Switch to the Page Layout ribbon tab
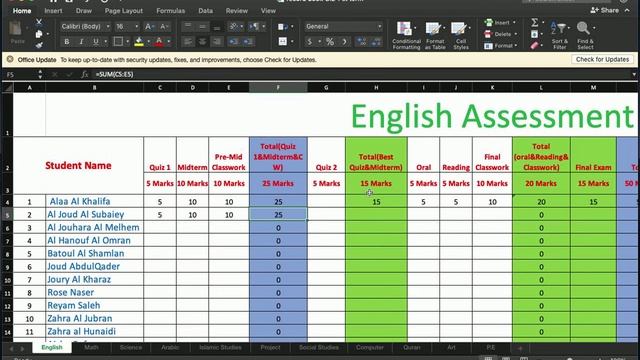The image size is (640, 360). pos(124,11)
